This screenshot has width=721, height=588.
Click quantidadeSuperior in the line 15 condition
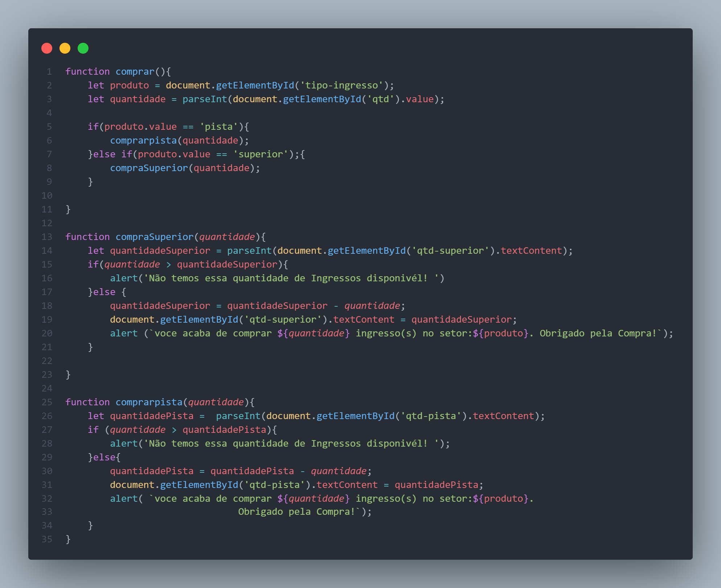(227, 264)
